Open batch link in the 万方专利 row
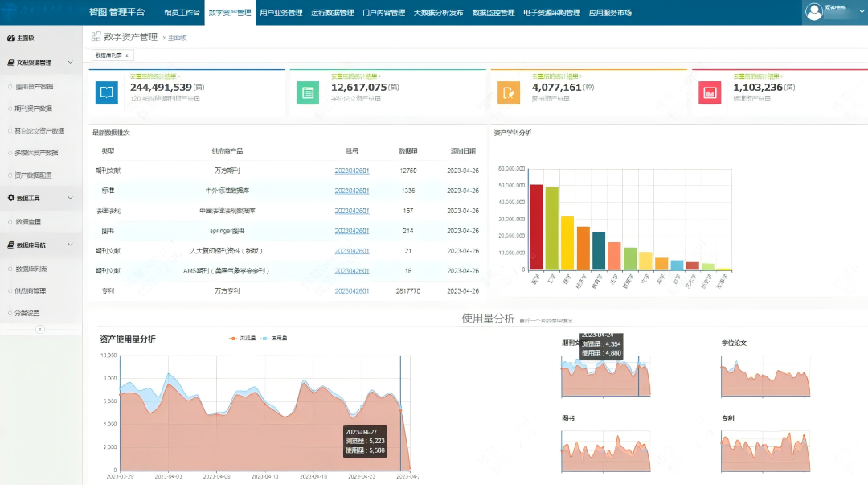The width and height of the screenshot is (868, 485). pyautogui.click(x=351, y=291)
